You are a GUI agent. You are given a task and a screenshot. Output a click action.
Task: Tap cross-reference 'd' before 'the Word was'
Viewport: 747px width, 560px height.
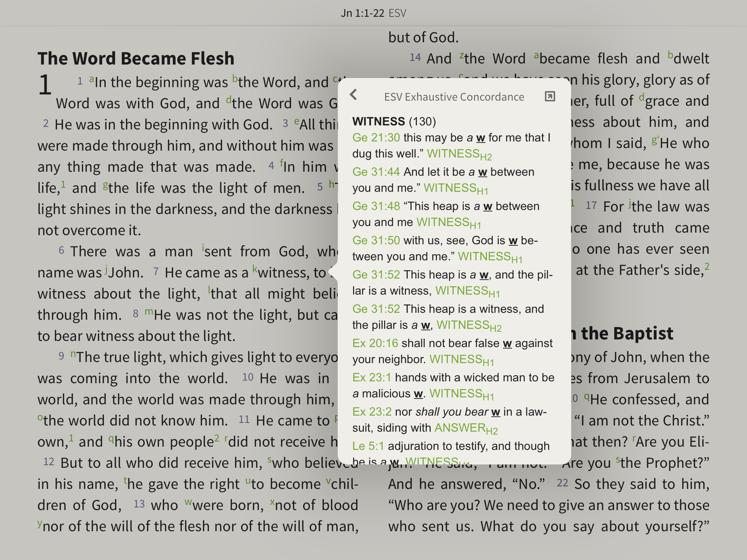[x=229, y=100]
